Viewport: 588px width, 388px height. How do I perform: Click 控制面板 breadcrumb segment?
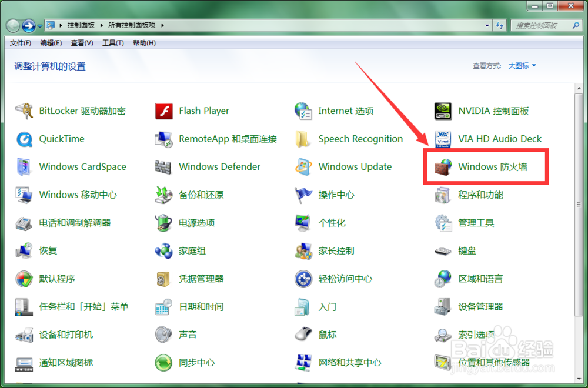point(81,25)
